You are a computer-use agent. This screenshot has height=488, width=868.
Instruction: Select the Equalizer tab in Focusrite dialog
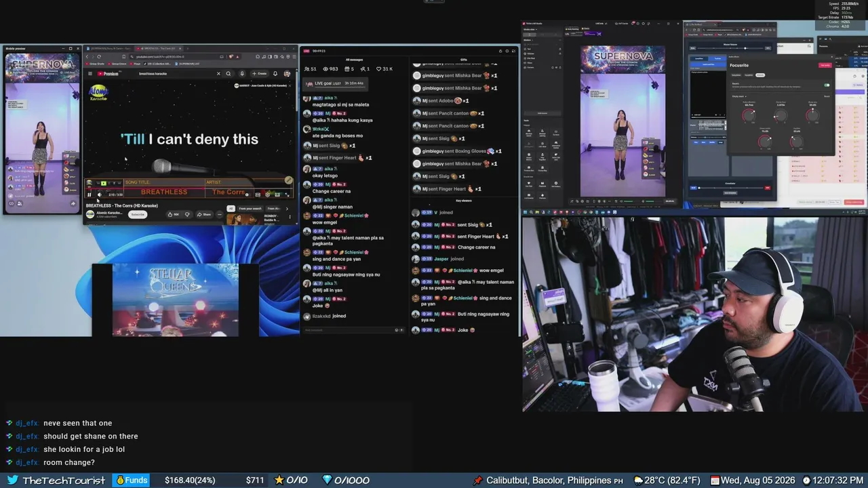click(x=749, y=75)
